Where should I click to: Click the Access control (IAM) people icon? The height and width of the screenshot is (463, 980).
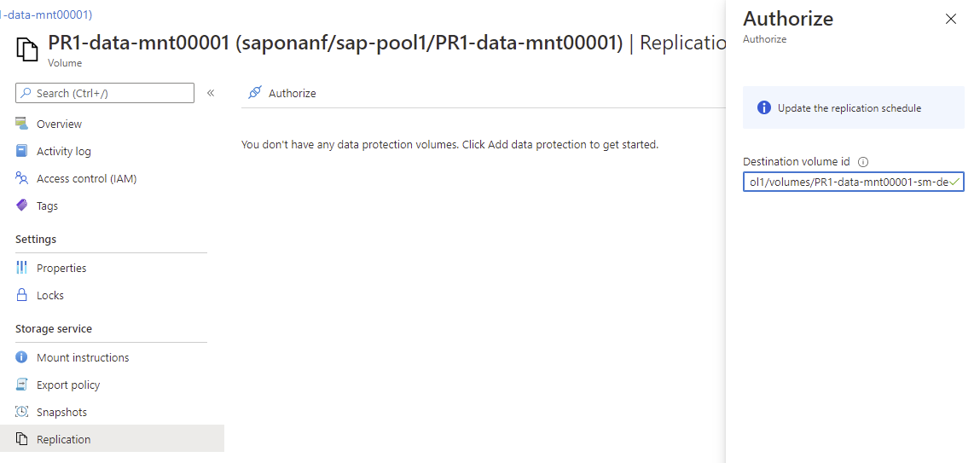pyautogui.click(x=21, y=178)
